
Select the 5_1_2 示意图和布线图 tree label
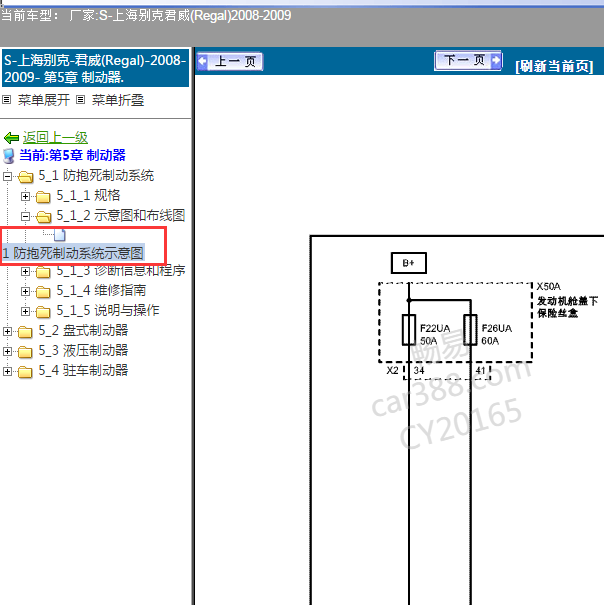[120, 216]
